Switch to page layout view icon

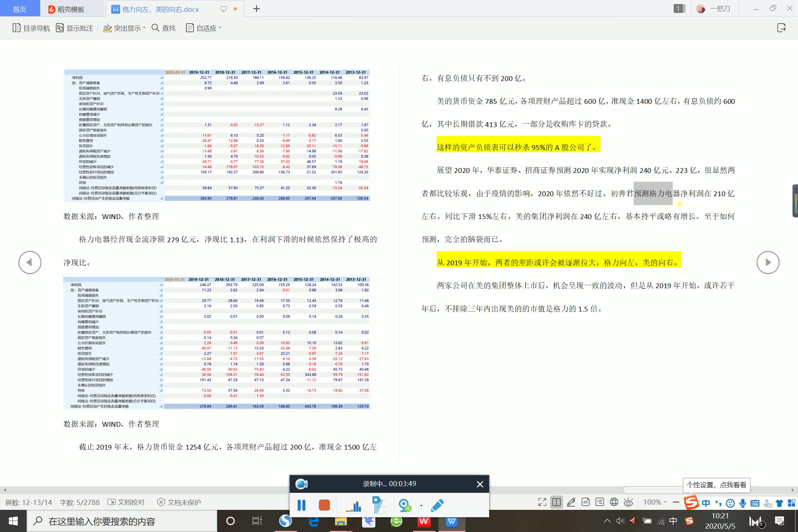click(586, 502)
